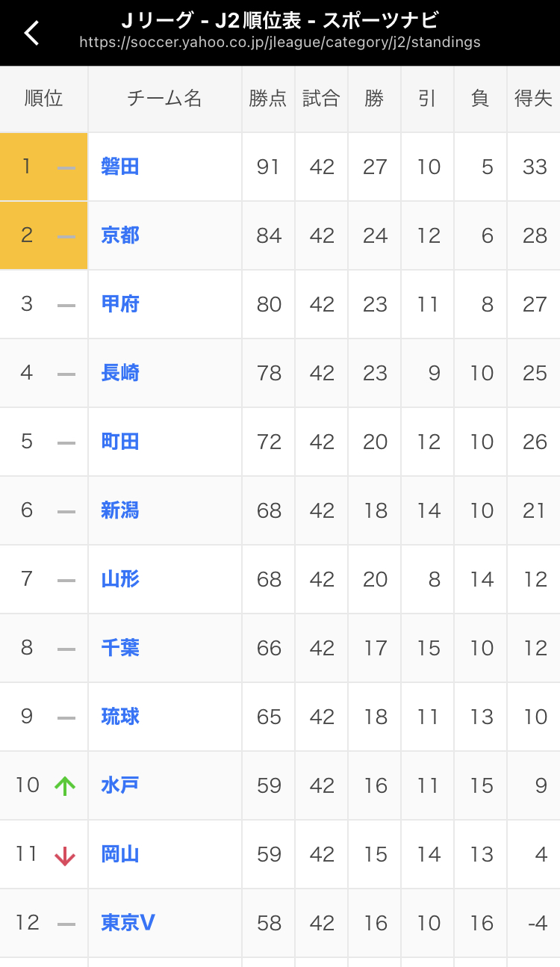Open the 磐田 team link

tap(120, 167)
